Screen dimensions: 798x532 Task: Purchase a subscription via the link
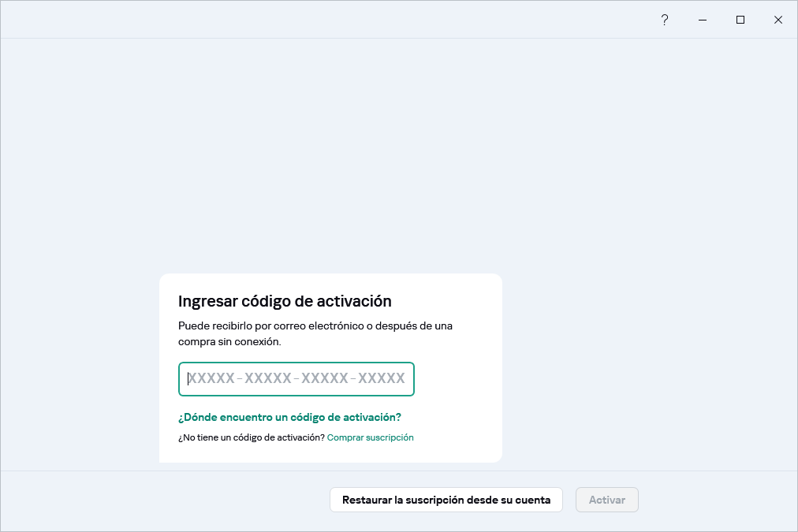click(x=370, y=437)
